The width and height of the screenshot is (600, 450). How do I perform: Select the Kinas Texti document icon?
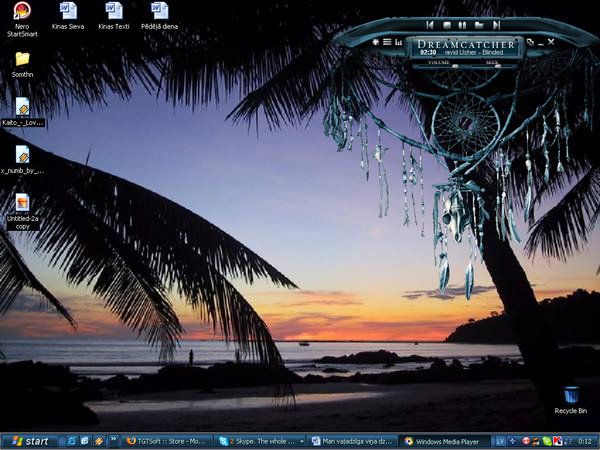pos(114,16)
